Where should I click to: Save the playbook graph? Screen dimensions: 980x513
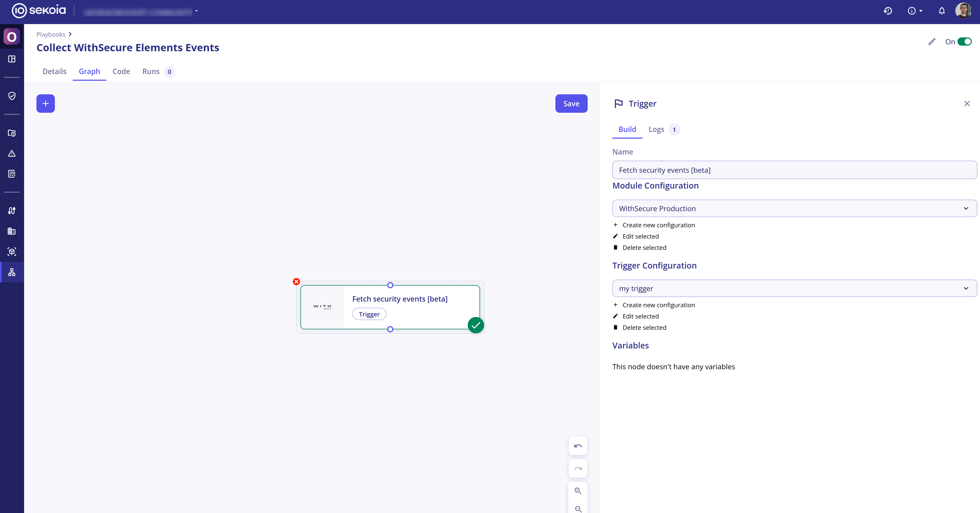point(571,104)
